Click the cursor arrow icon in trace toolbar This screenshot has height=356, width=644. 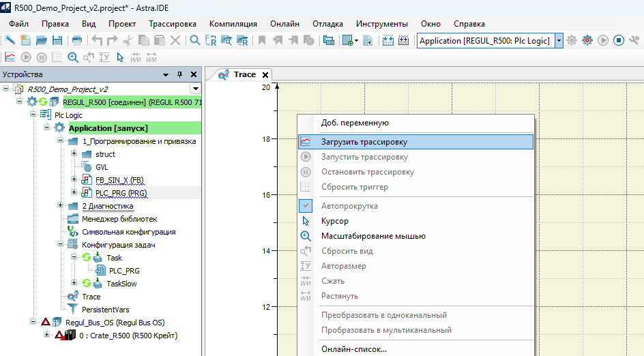point(120,57)
